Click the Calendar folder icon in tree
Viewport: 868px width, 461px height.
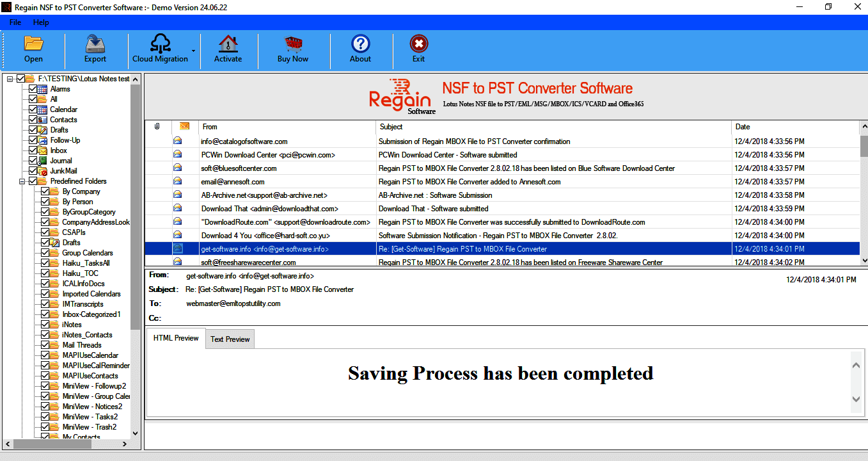tap(43, 109)
